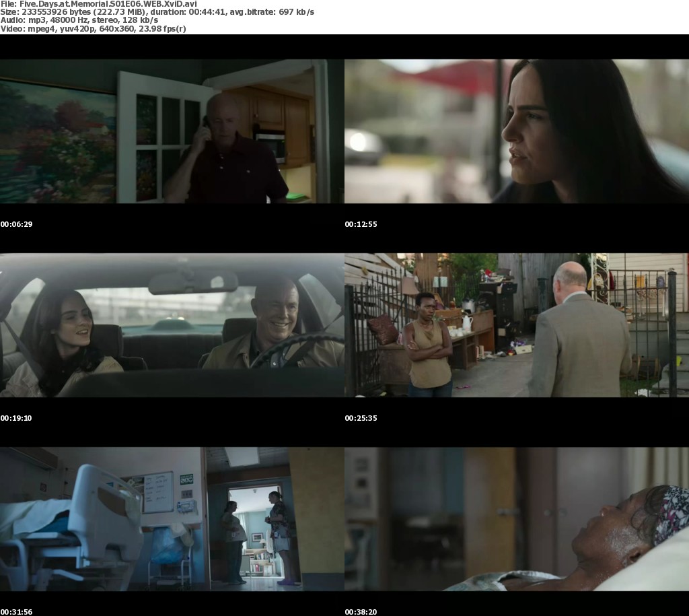The width and height of the screenshot is (689, 616).
Task: Select thumbnail of patient lying with headscarf
Action: pos(516,519)
